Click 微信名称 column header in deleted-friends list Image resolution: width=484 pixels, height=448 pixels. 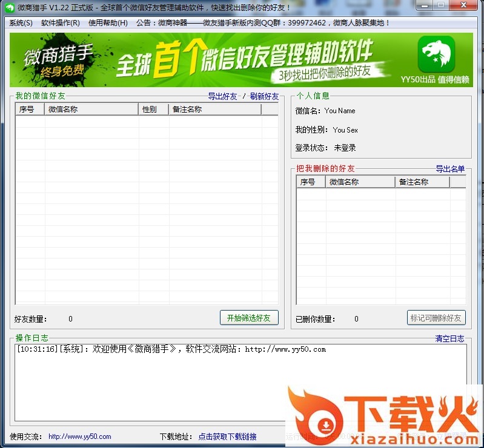(x=360, y=182)
